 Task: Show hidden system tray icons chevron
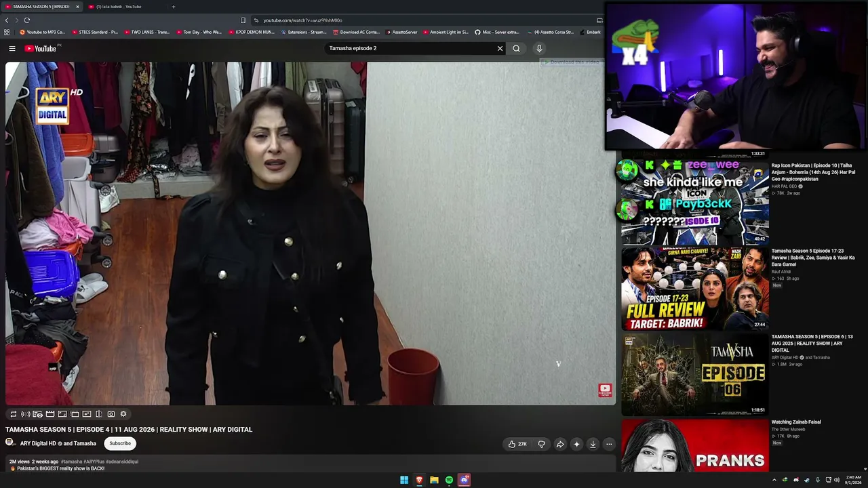pyautogui.click(x=774, y=480)
